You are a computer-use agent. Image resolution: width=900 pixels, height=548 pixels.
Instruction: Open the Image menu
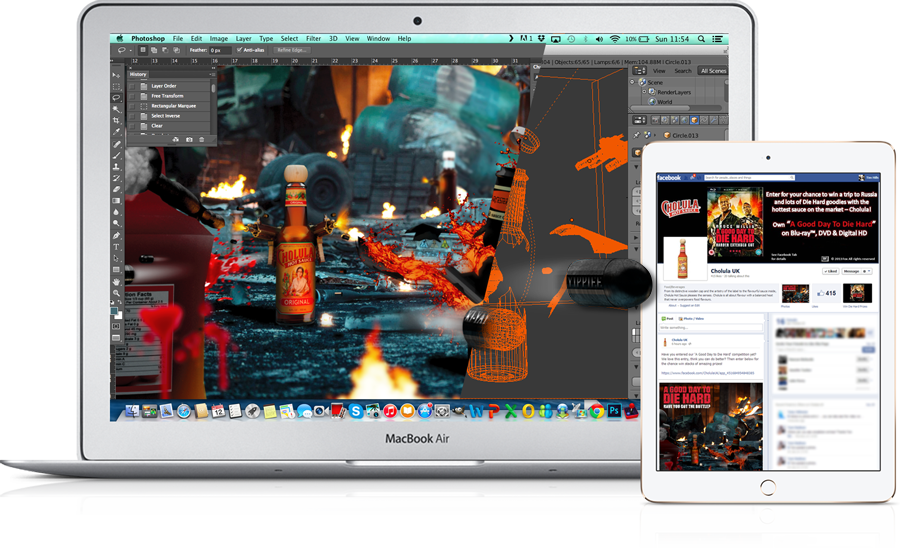(219, 39)
